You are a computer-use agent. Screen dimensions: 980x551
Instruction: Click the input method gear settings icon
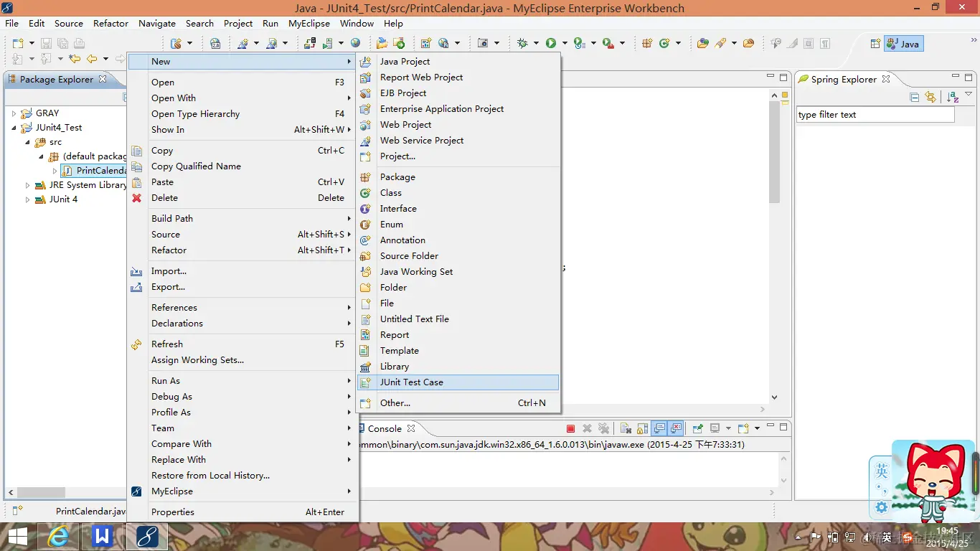click(881, 507)
